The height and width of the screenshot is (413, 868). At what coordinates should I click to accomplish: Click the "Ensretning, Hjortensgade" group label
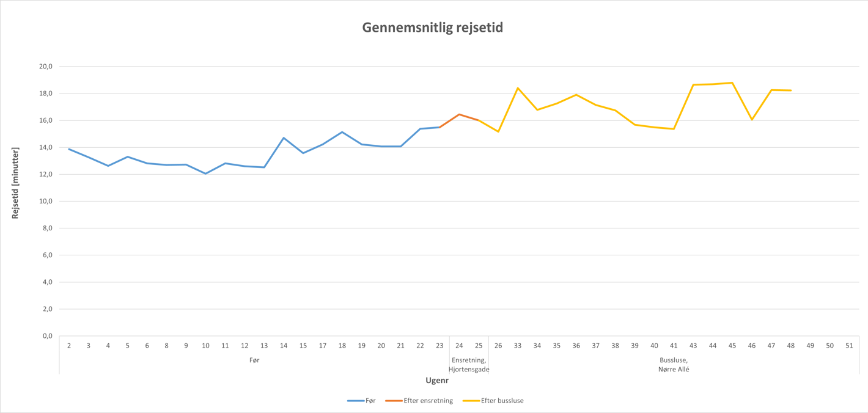click(x=469, y=365)
